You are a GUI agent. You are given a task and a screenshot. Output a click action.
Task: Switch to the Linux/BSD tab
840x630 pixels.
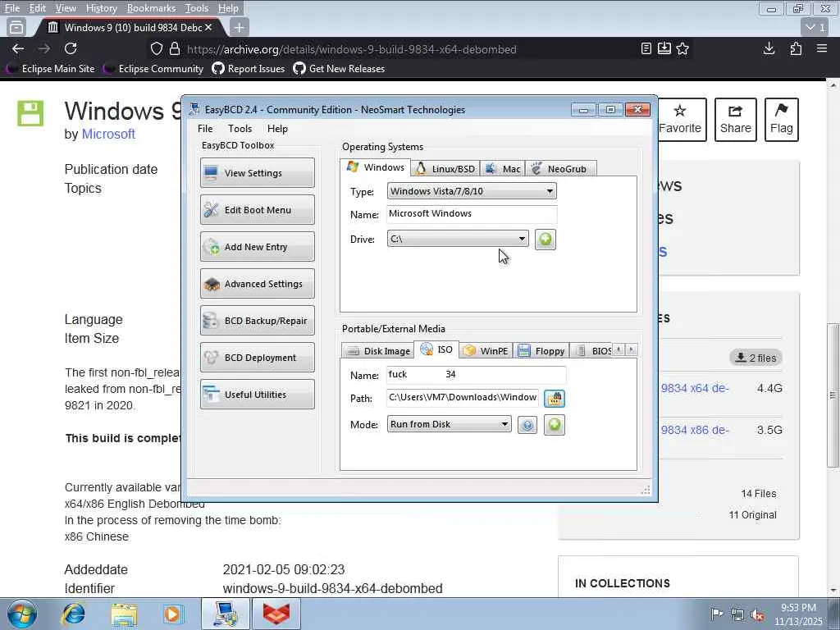pyautogui.click(x=445, y=169)
